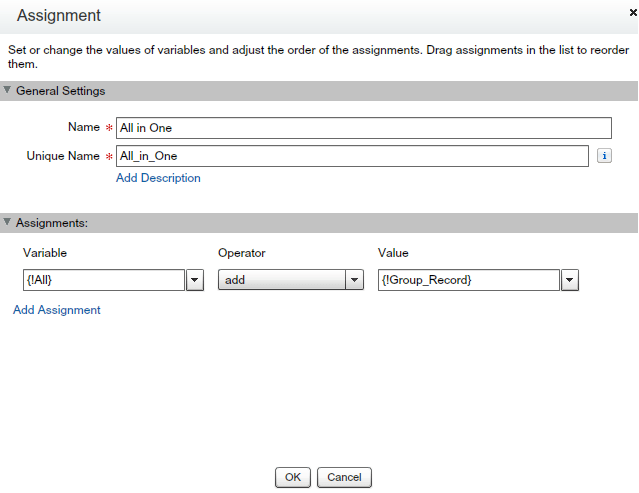Focus the Unique Name text field
This screenshot has width=639, height=493.
tap(352, 156)
